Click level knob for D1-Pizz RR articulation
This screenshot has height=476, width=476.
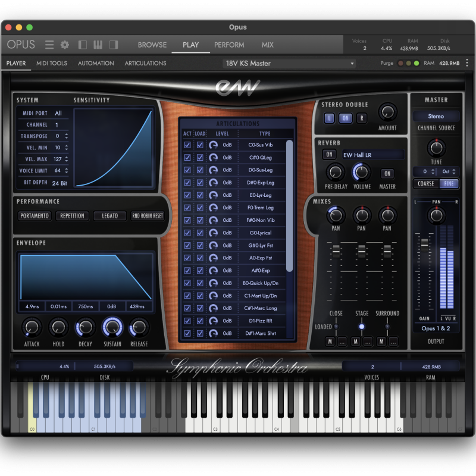pyautogui.click(x=214, y=321)
